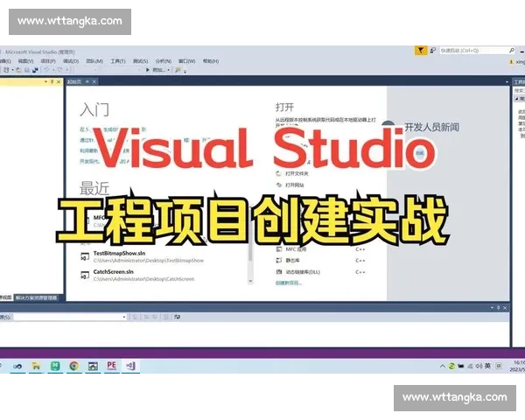Open the 工具(T) menu
Image resolution: width=525 pixels, height=420 pixels.
coord(118,61)
